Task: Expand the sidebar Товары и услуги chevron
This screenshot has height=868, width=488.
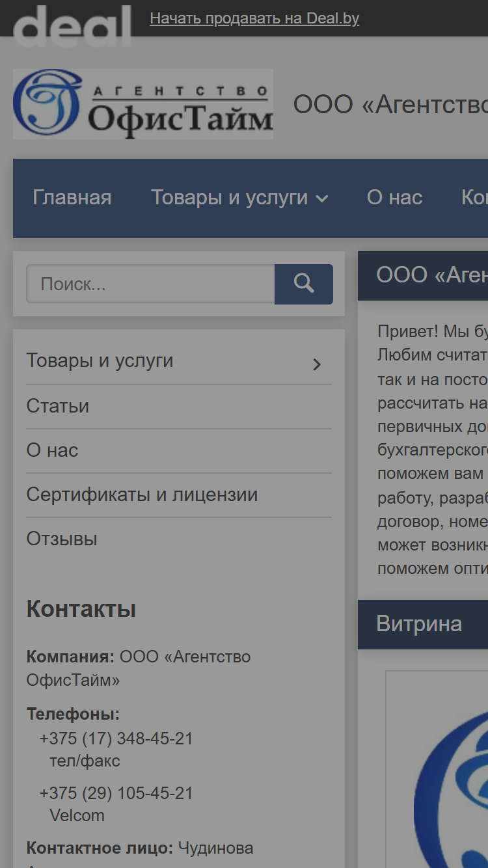Action: point(317,364)
